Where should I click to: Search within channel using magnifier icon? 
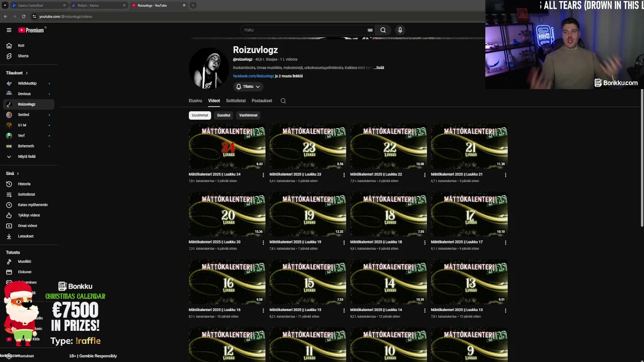coord(283,101)
